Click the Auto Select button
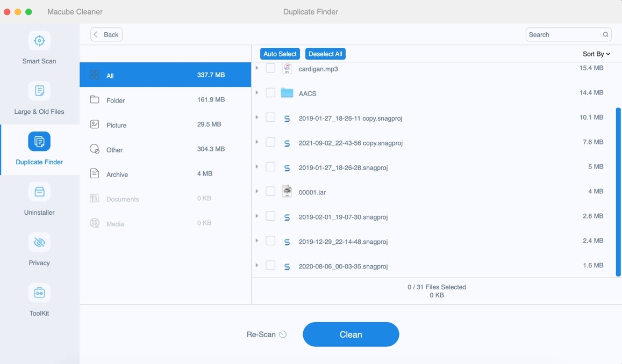This screenshot has width=622, height=364. tap(280, 54)
